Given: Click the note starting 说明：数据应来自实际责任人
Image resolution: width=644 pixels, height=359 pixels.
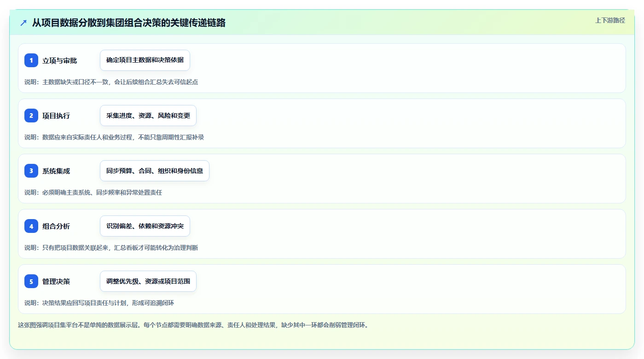Looking at the screenshot, I should click(x=114, y=137).
